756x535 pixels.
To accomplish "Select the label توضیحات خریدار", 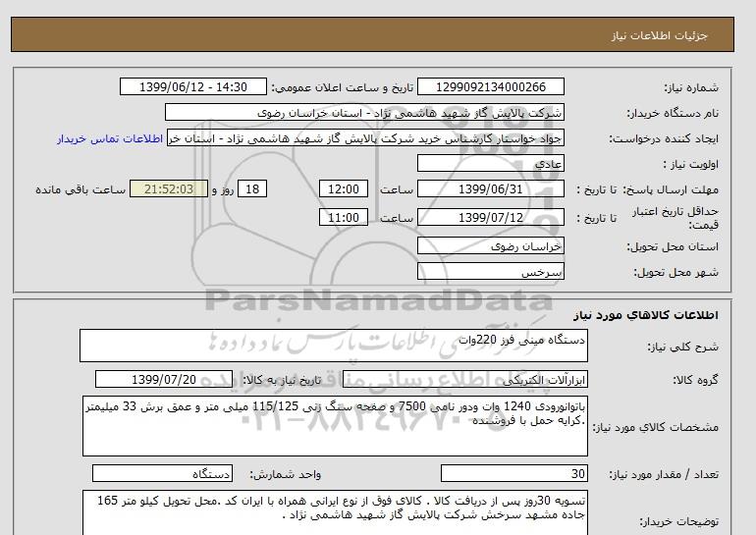I will (x=678, y=521).
